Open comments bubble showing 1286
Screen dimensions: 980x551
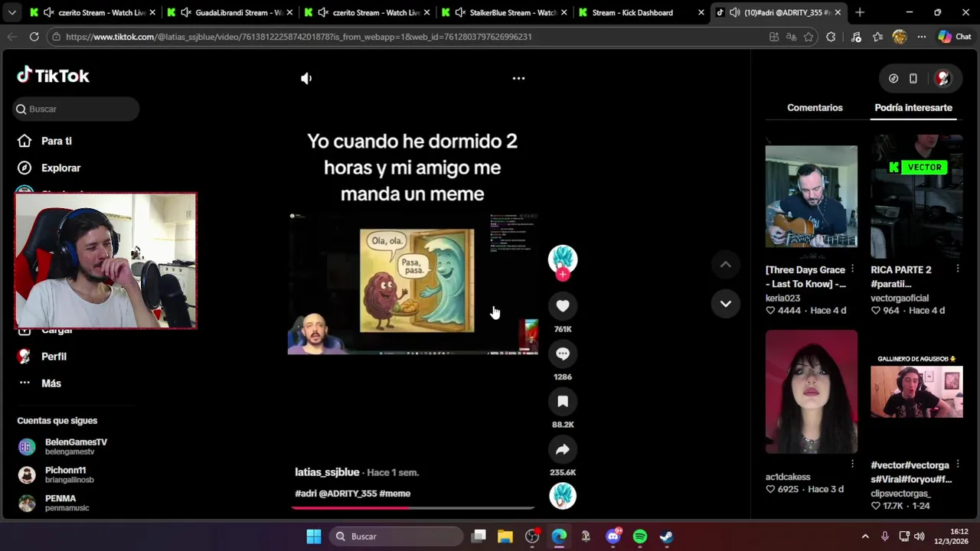[x=563, y=354]
